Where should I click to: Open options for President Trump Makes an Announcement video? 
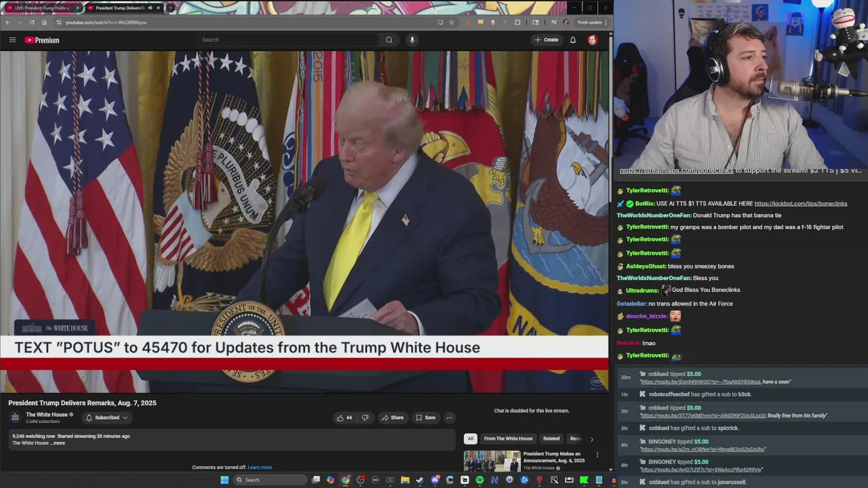pyautogui.click(x=597, y=455)
